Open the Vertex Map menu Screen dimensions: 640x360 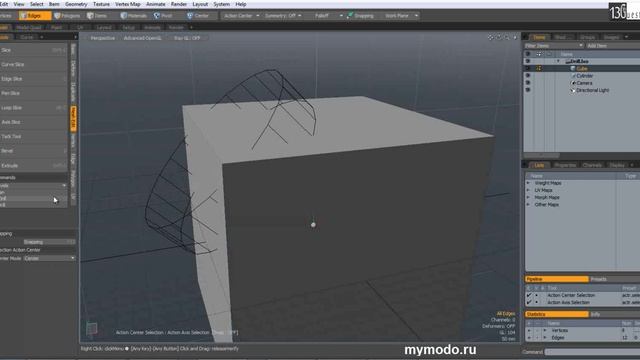(128, 4)
